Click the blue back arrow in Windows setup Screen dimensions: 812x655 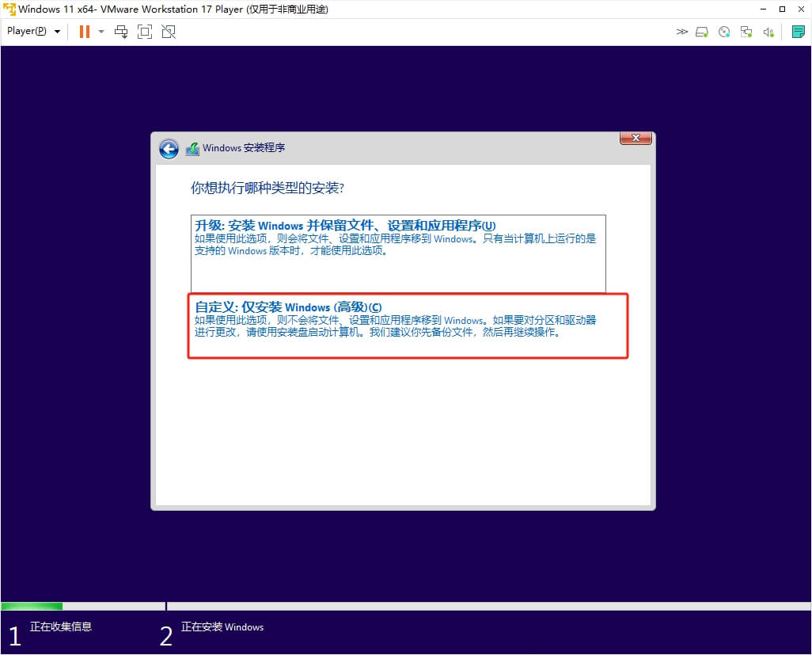169,149
